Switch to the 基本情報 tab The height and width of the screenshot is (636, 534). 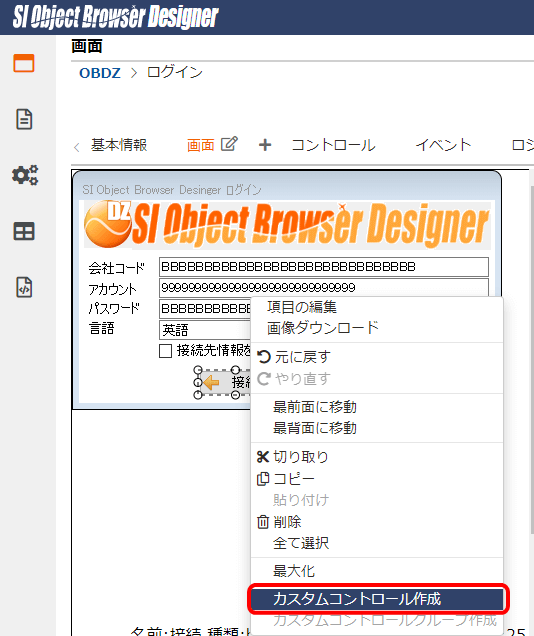click(119, 145)
